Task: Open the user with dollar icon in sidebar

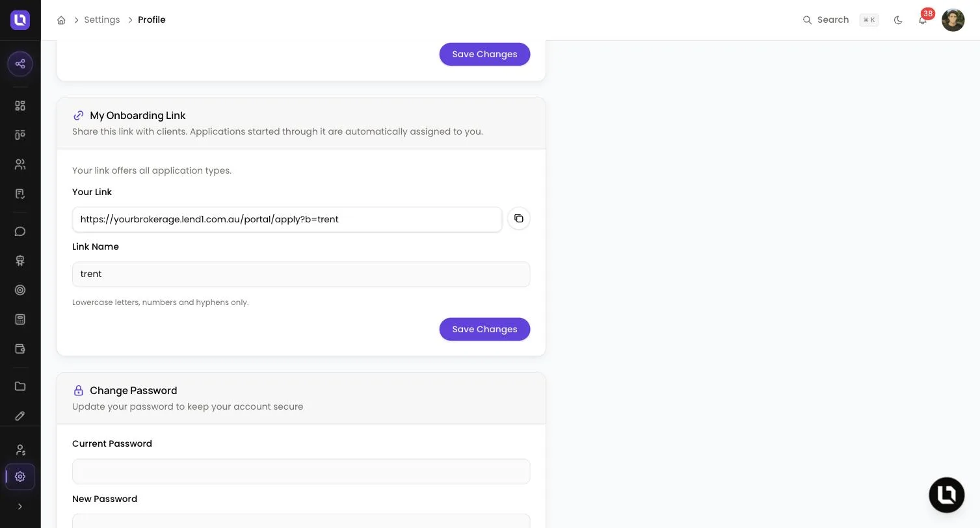Action: pos(20,449)
